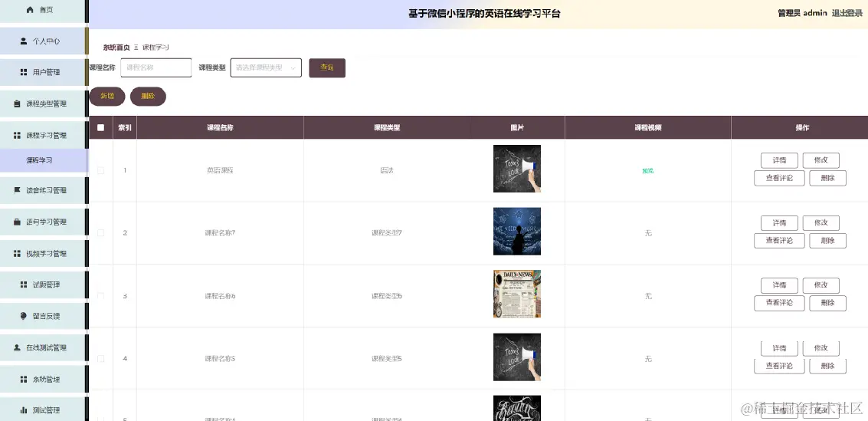Click 查看评论 for the 英语课程 row

click(x=779, y=179)
